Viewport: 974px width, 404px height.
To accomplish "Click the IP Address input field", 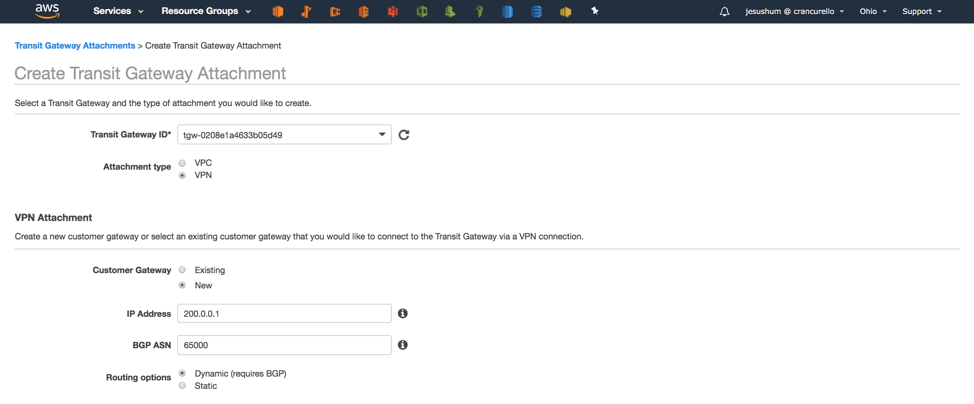I will tap(284, 314).
